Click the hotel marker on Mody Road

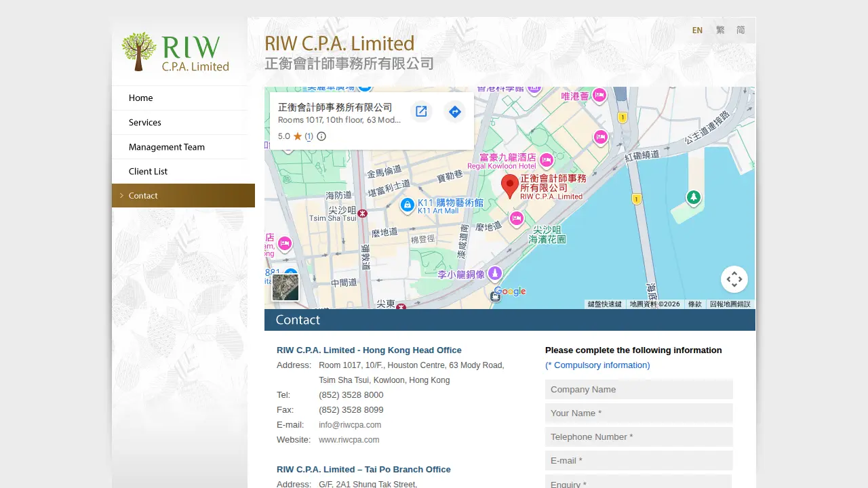point(517,219)
